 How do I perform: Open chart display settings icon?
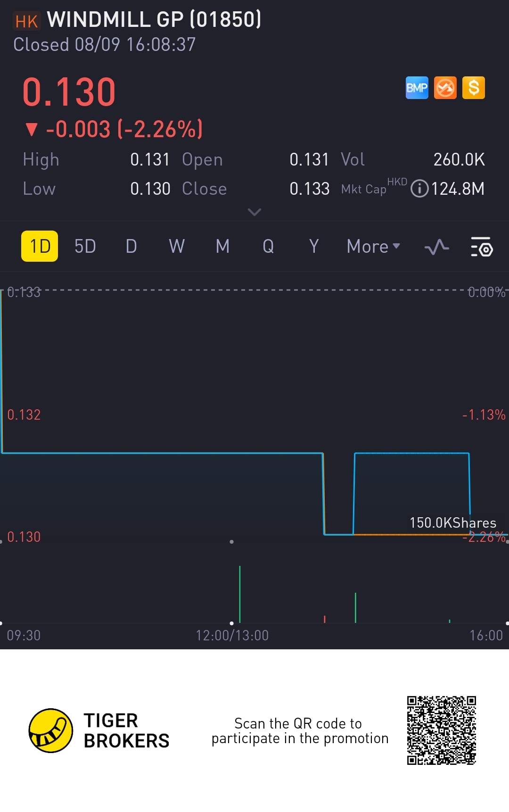(x=482, y=247)
